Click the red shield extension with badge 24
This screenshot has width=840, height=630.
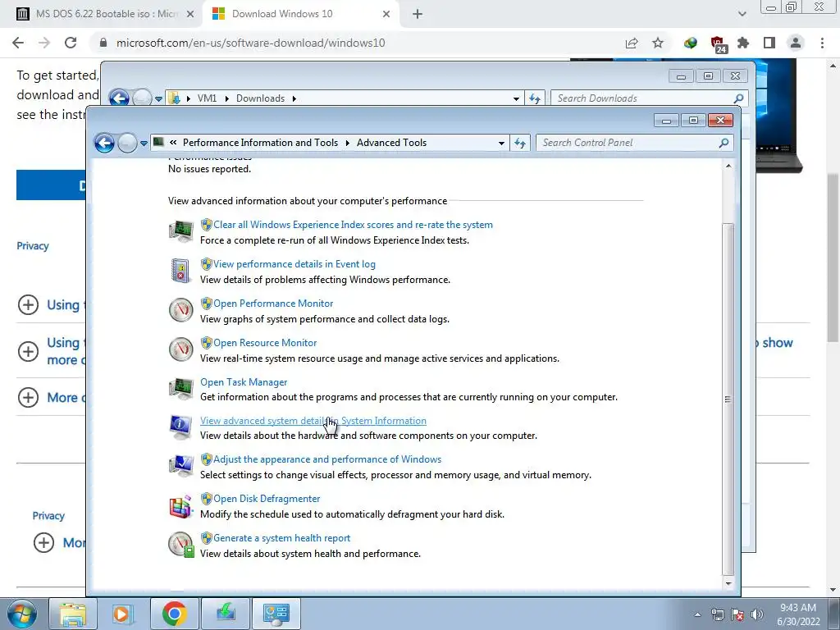pos(717,44)
